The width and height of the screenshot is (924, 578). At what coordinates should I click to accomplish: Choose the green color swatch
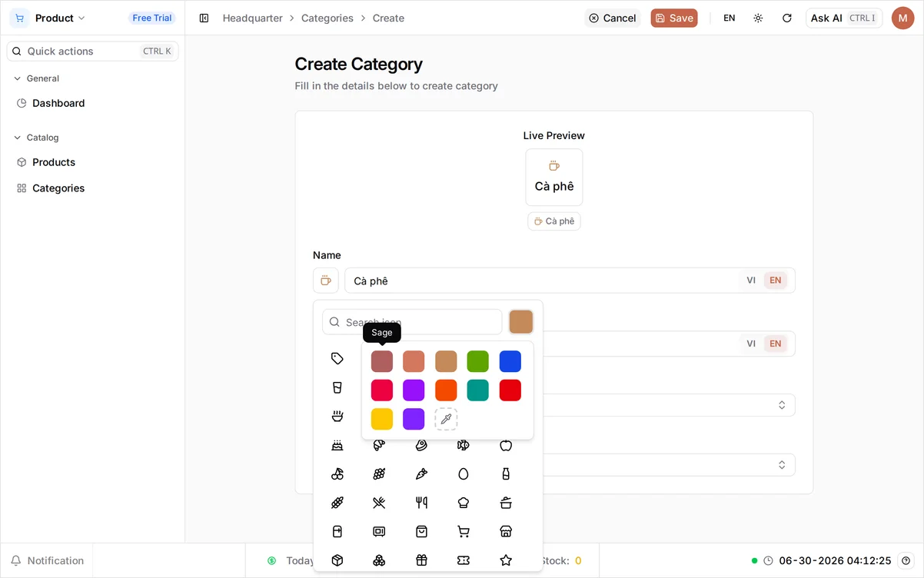[x=478, y=361]
